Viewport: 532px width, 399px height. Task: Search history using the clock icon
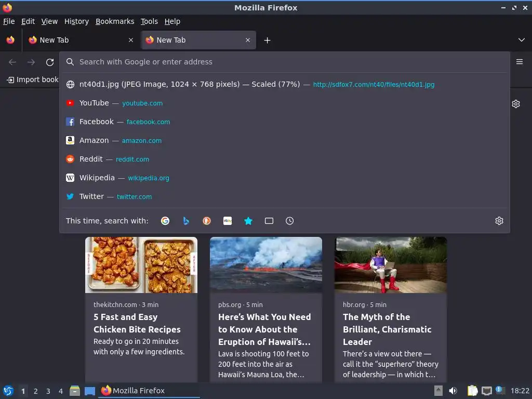tap(290, 221)
